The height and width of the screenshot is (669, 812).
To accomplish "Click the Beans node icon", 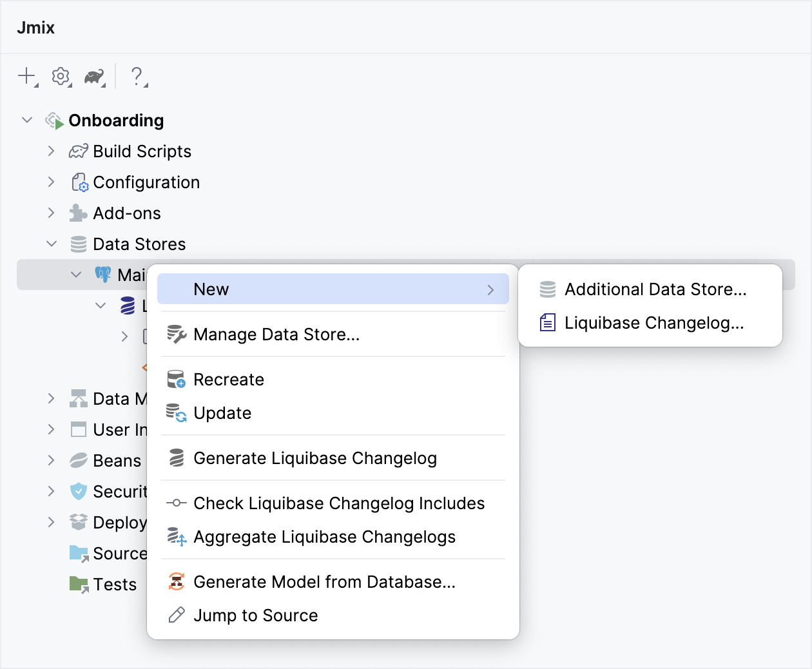I will coord(77,460).
